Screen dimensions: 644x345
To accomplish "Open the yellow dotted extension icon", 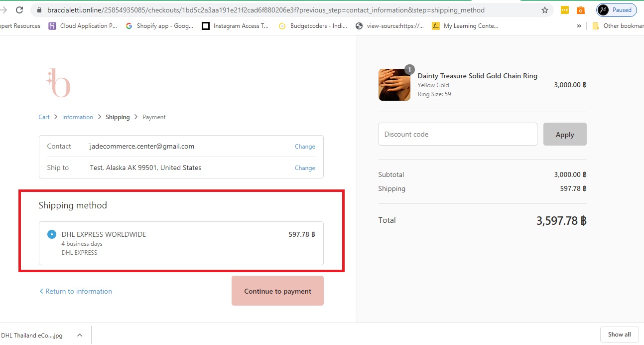I will click(564, 9).
